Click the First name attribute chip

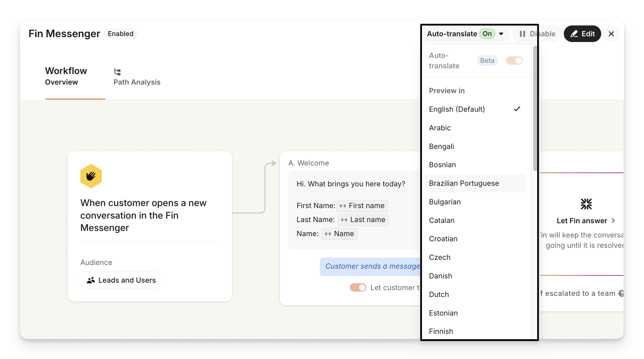pyautogui.click(x=362, y=206)
